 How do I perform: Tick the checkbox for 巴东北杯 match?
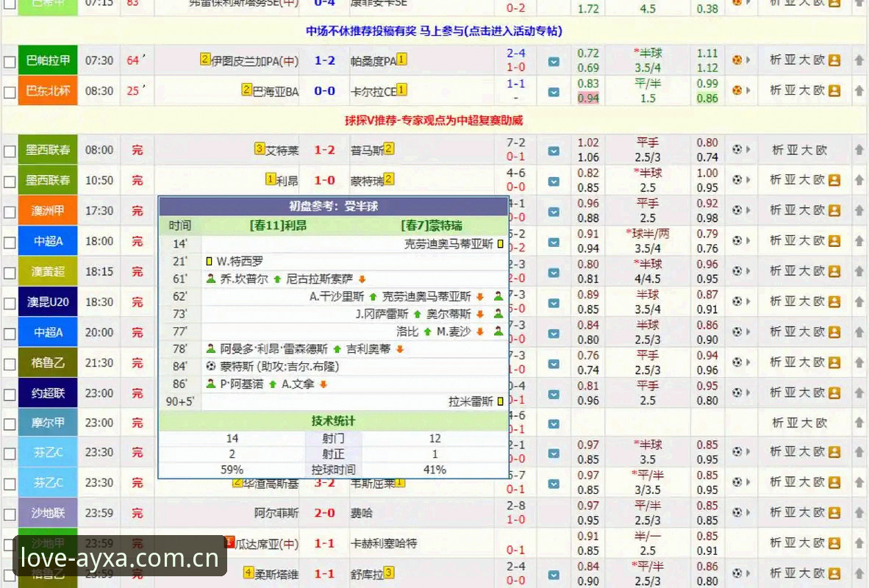pyautogui.click(x=10, y=92)
